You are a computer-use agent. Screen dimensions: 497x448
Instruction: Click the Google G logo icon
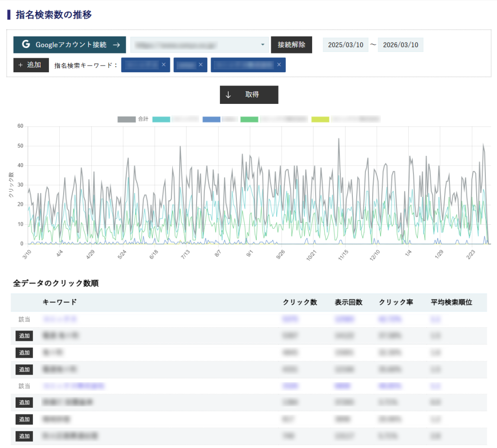(26, 45)
